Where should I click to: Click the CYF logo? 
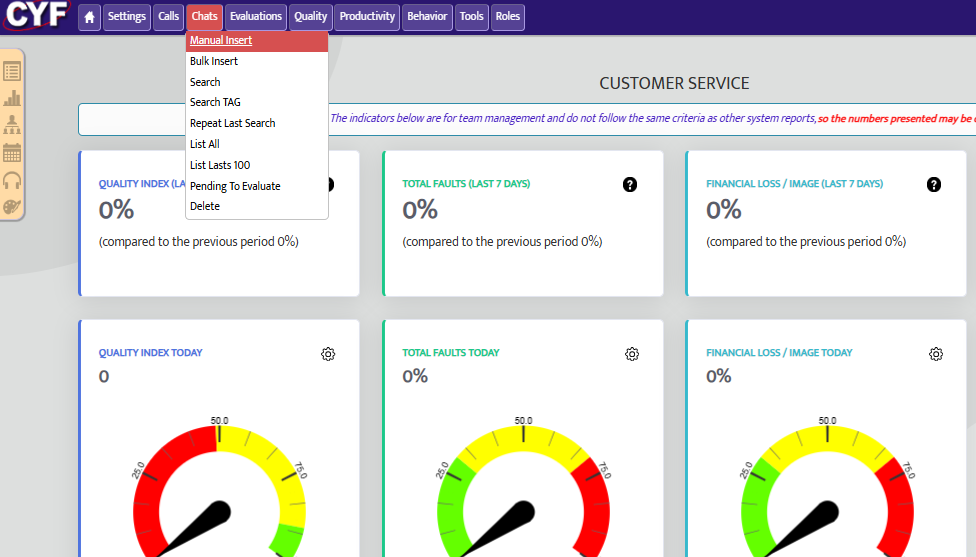37,14
